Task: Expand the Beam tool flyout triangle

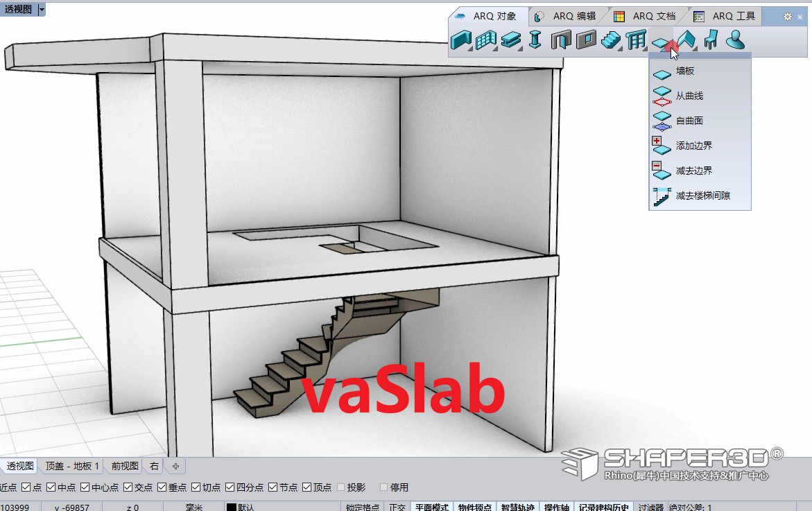Action: tap(520, 49)
